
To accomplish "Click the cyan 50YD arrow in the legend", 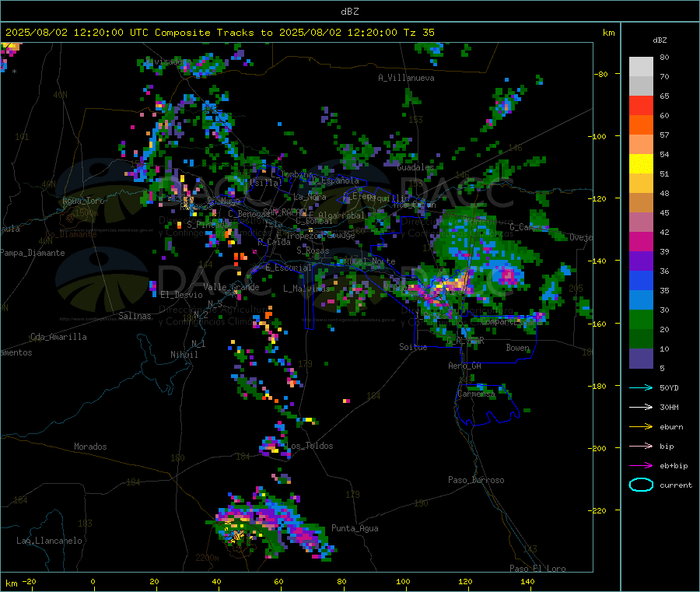I will click(641, 387).
